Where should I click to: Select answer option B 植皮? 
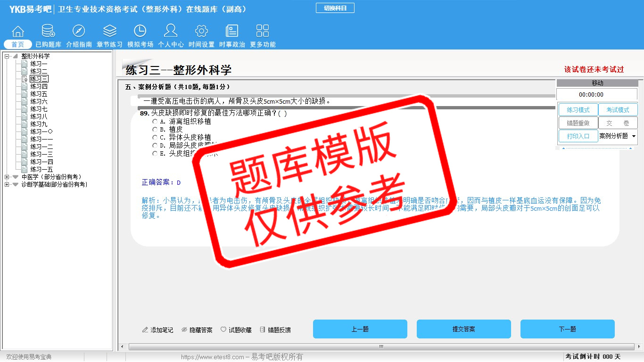(155, 130)
